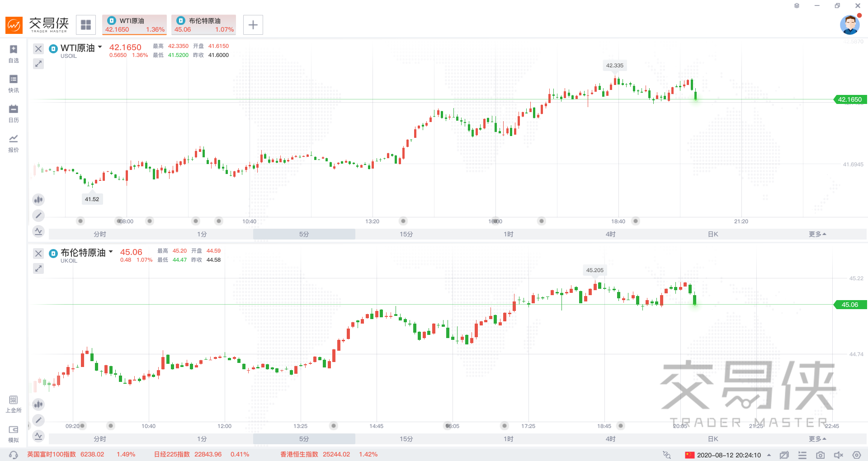Viewport: 868px width, 461px height.
Task: Expand 更多 timeframes in Brent chart
Action: [x=817, y=439]
